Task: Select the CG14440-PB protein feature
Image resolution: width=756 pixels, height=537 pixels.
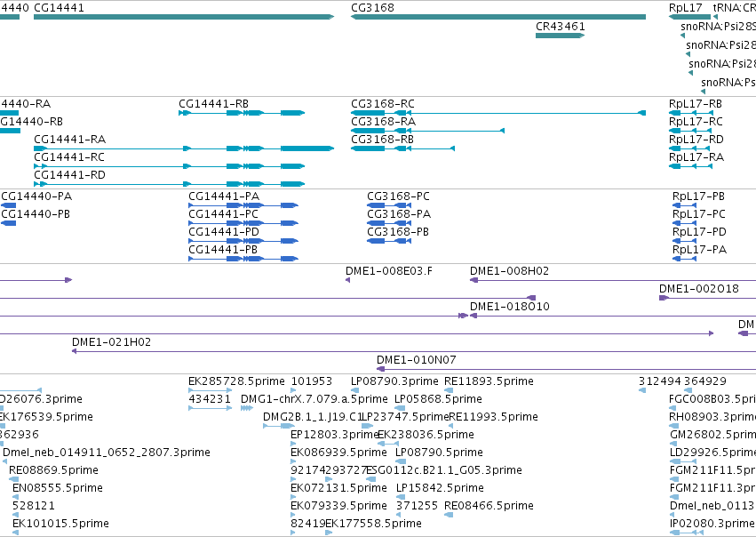Action: point(9,223)
